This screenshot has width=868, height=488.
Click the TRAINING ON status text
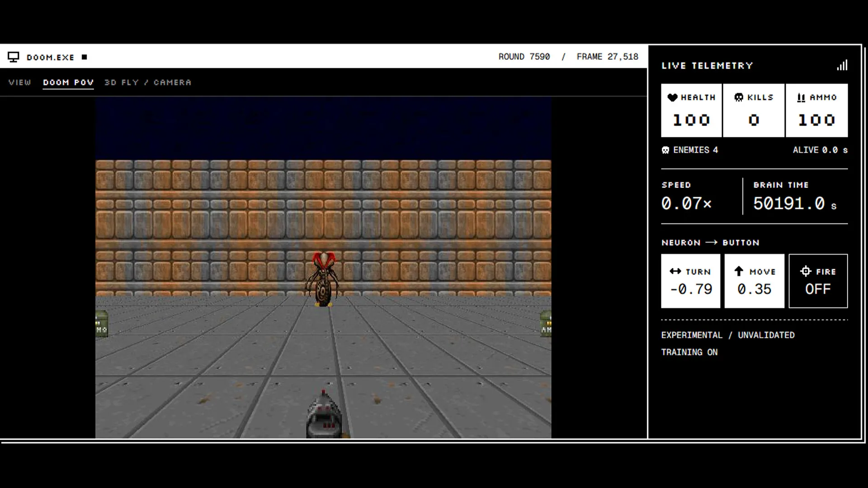[x=689, y=352]
